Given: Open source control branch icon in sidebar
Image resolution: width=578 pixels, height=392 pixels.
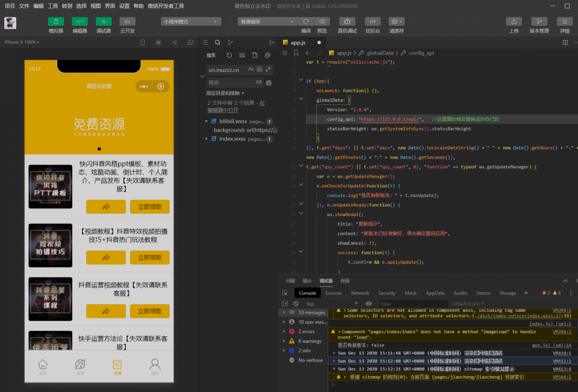Looking at the screenshot, I should (x=230, y=43).
